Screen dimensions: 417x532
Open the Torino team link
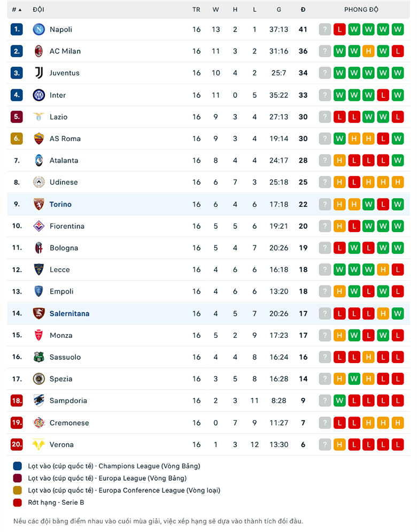click(60, 204)
